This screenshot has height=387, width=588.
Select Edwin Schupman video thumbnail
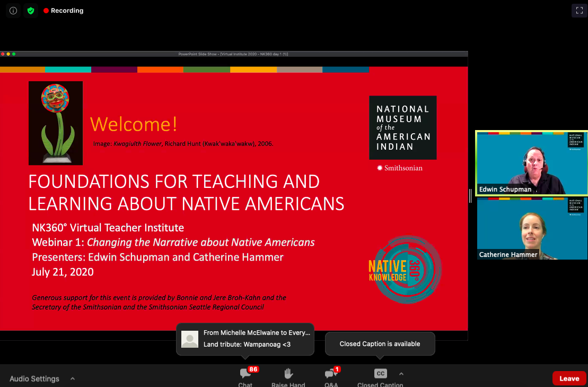[532, 163]
